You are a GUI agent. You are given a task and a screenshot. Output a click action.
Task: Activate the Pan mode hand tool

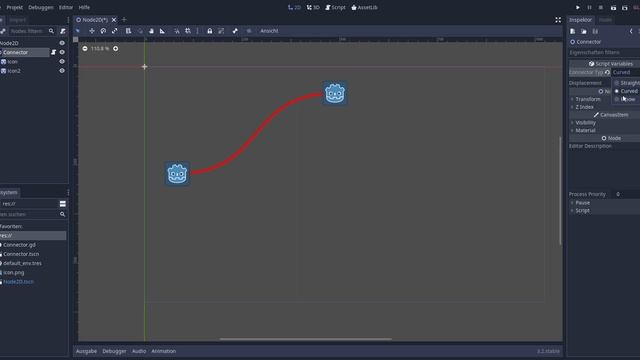click(x=151, y=31)
